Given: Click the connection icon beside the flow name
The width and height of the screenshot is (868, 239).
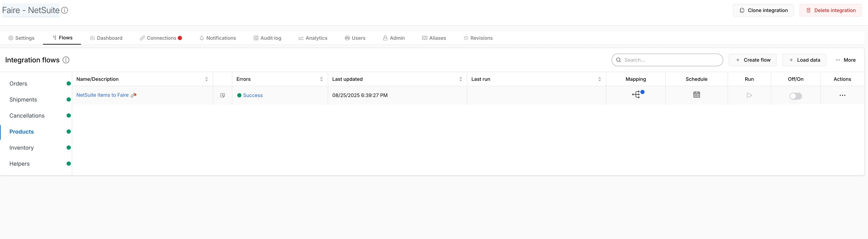Looking at the screenshot, I should pyautogui.click(x=133, y=95).
